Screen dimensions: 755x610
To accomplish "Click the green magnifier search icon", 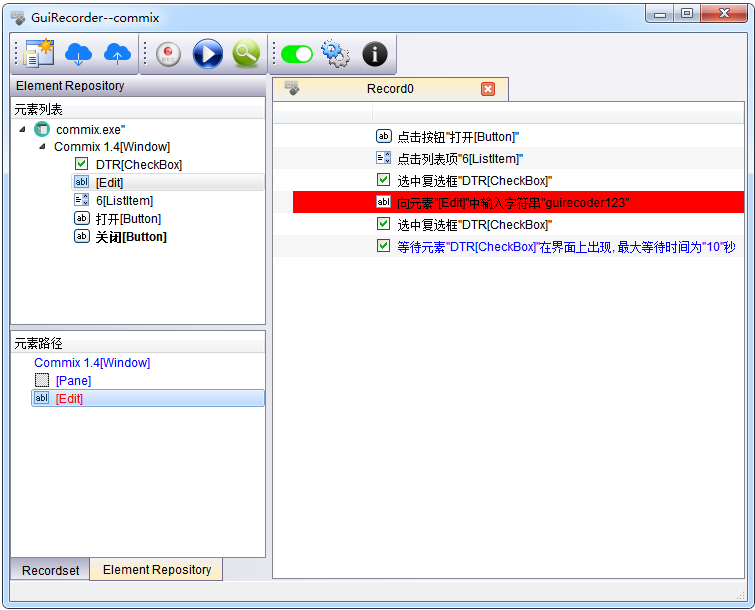I will pos(246,54).
